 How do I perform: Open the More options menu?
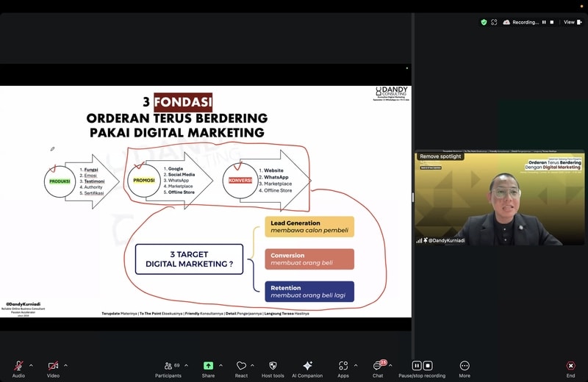coord(465,365)
